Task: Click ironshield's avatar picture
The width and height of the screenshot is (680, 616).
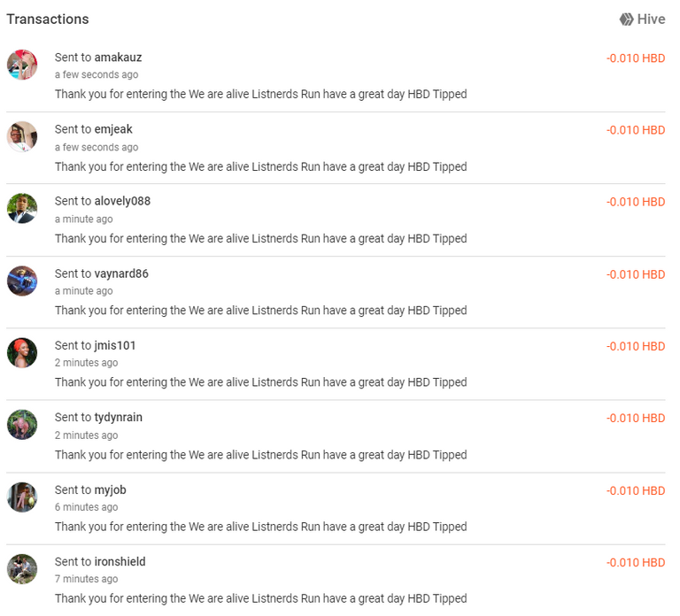Action: (22, 569)
